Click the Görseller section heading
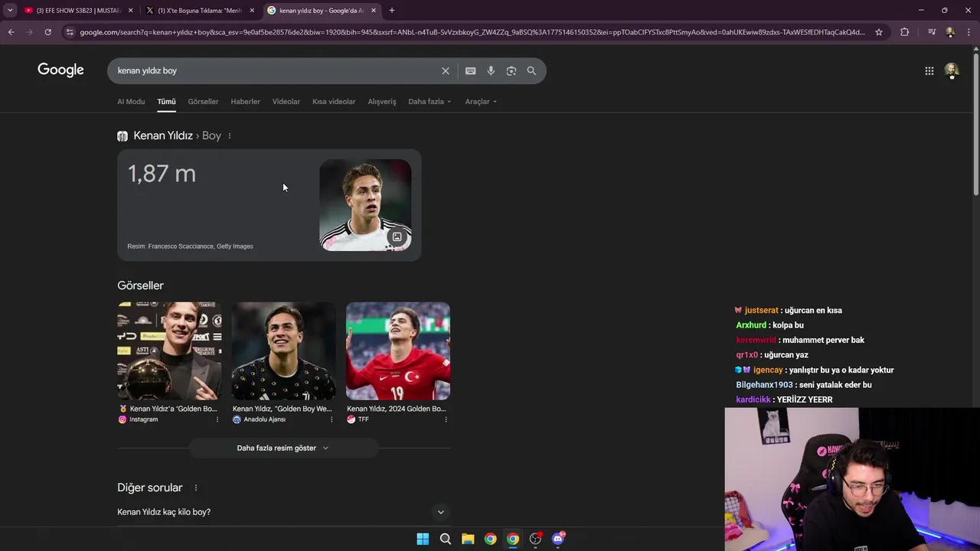 pos(140,285)
